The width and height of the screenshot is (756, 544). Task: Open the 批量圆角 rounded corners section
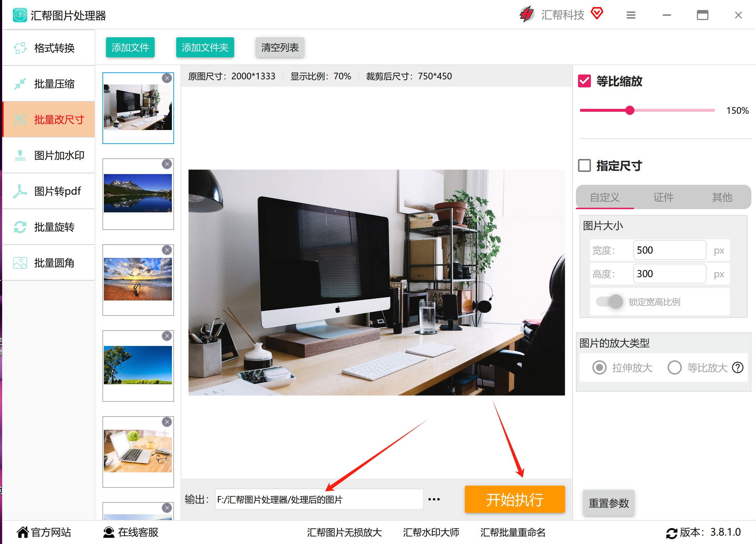click(x=48, y=263)
